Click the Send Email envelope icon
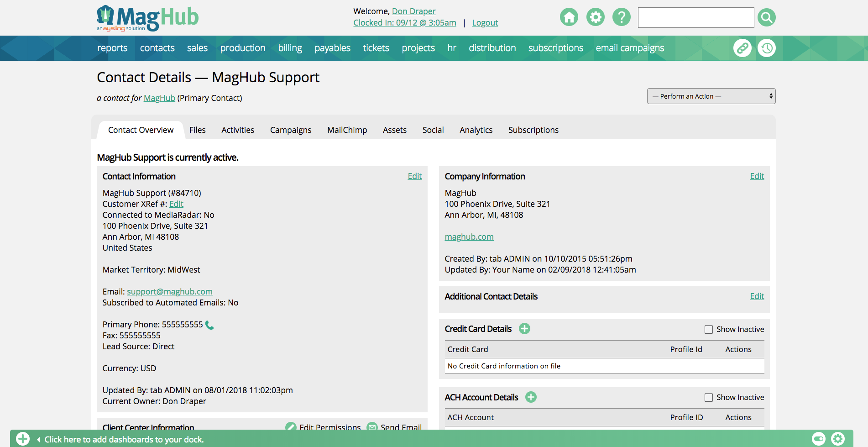Image resolution: width=868 pixels, height=447 pixels. tap(372, 427)
